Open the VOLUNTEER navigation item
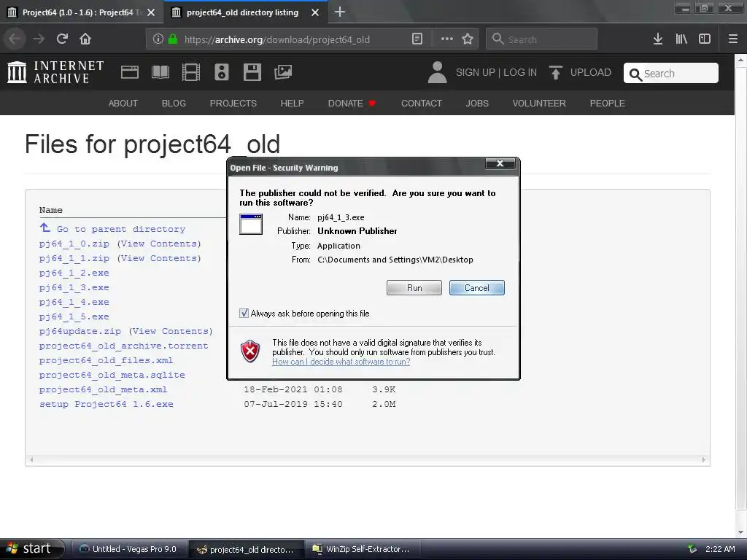Screen dimensions: 747x560 (x=539, y=104)
